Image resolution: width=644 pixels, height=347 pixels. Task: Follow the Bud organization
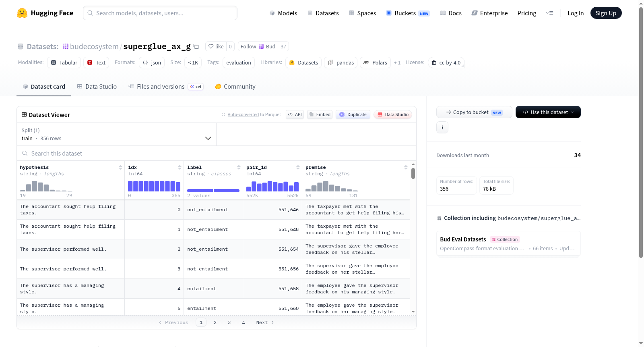[258, 46]
